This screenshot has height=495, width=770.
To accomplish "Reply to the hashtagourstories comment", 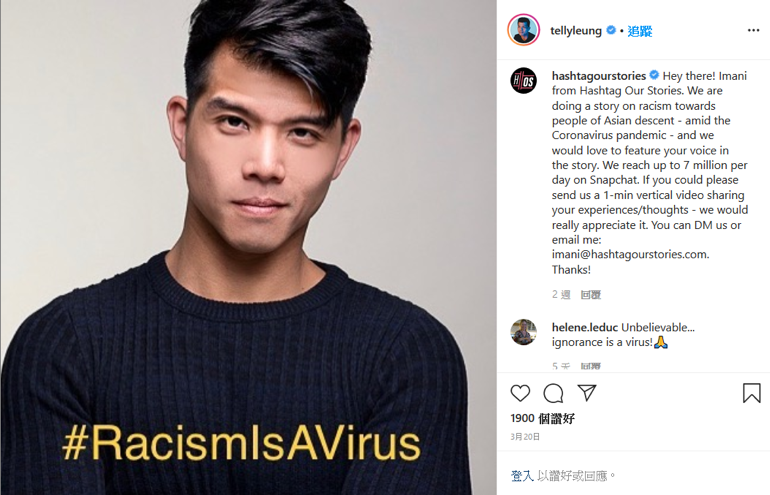I will pos(590,295).
